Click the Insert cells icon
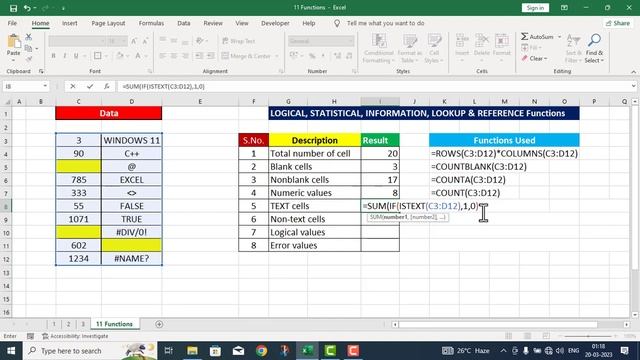The height and width of the screenshot is (360, 640). [x=462, y=41]
